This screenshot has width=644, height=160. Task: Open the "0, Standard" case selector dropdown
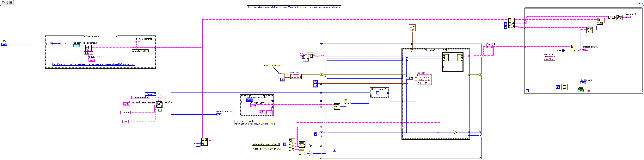[x=386, y=89]
